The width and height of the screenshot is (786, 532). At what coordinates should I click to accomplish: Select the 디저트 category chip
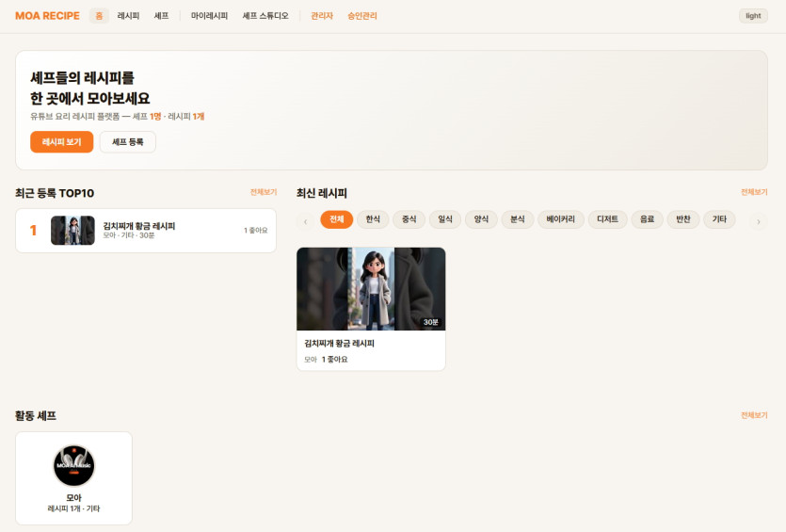tap(607, 219)
